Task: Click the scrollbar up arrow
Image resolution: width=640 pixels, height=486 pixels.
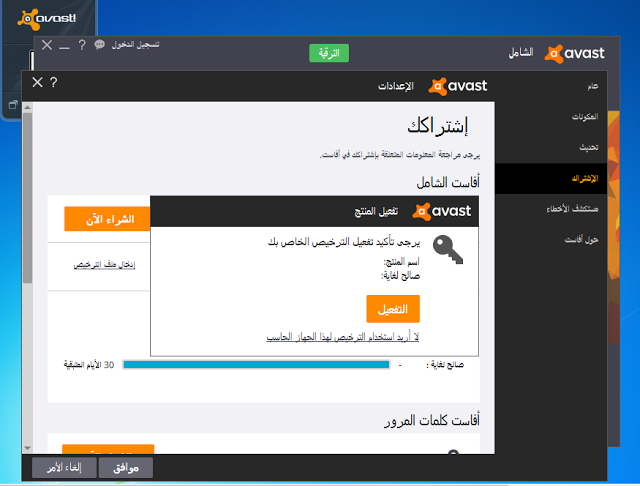Action: coord(27,107)
